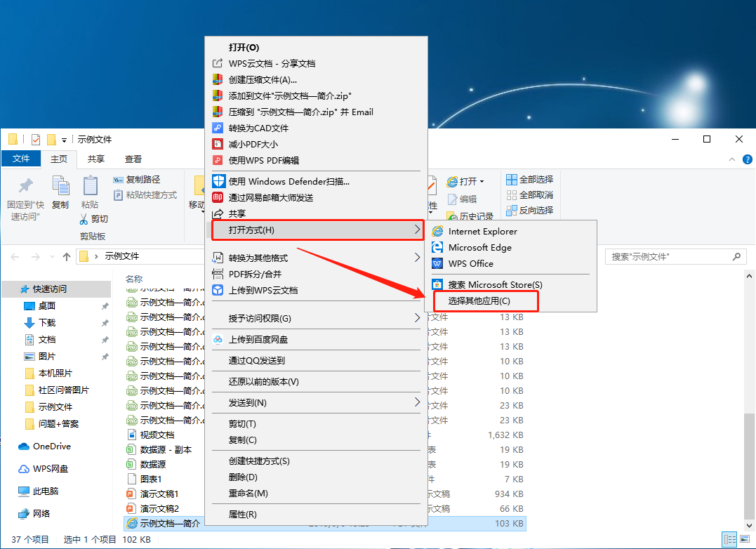
Task: Expand the 打开 dropdown in the ribbon
Action: 482,181
